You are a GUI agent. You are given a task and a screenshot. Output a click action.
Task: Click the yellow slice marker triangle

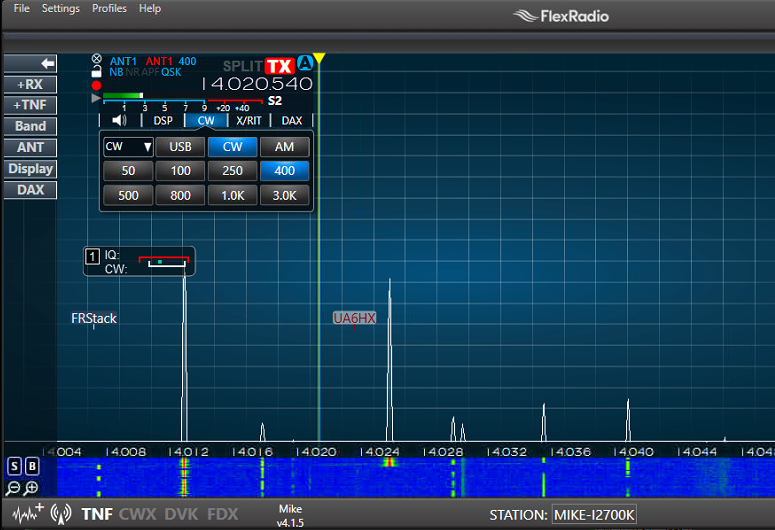(x=319, y=58)
